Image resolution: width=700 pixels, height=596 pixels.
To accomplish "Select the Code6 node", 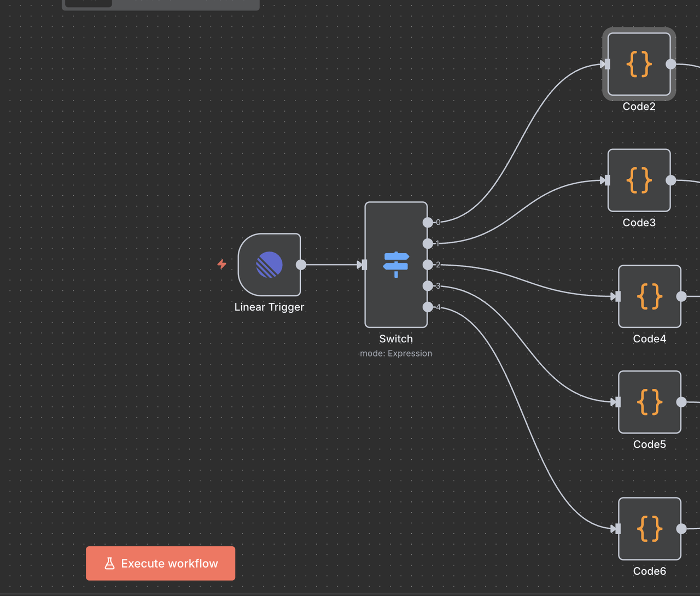I will point(650,529).
